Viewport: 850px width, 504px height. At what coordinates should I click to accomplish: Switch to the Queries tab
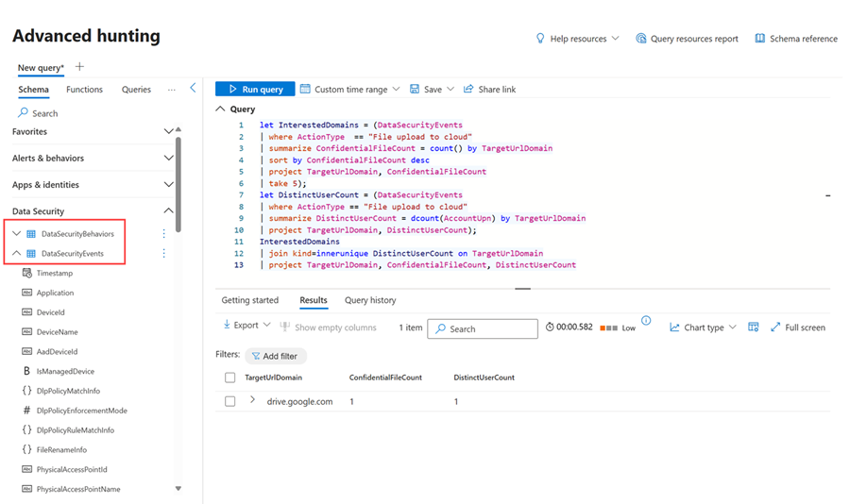pos(136,90)
